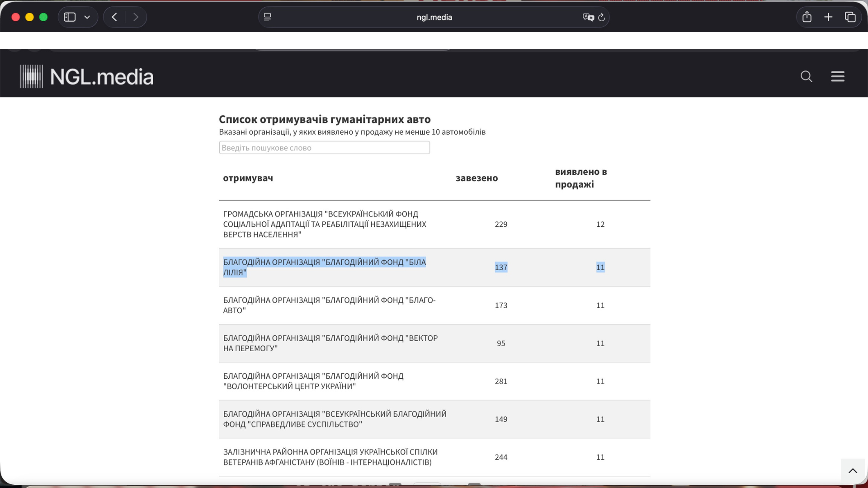Click the green zoom traffic light
868x488 pixels.
click(43, 17)
